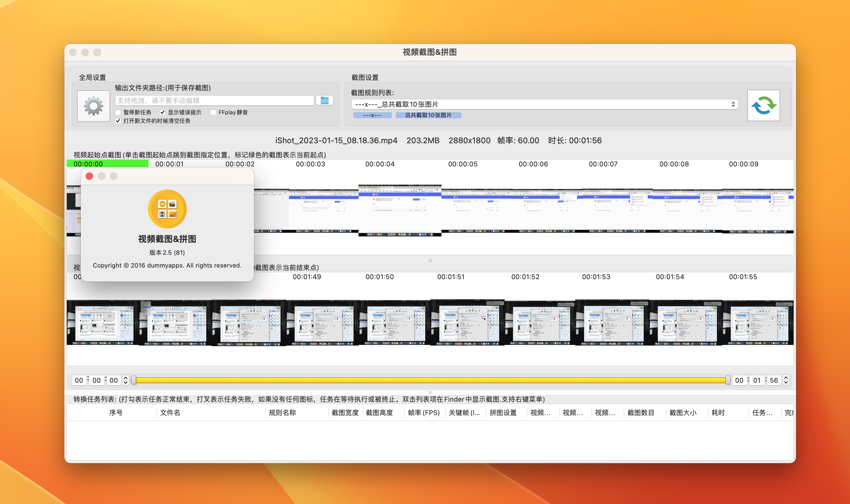The height and width of the screenshot is (504, 850).
Task: Click the ---x--- rule tag
Action: [372, 115]
